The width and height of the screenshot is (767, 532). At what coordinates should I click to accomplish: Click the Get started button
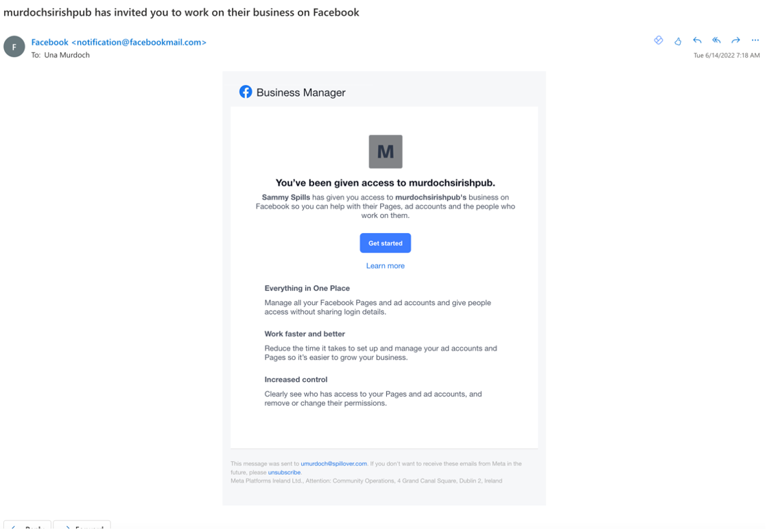tap(386, 243)
